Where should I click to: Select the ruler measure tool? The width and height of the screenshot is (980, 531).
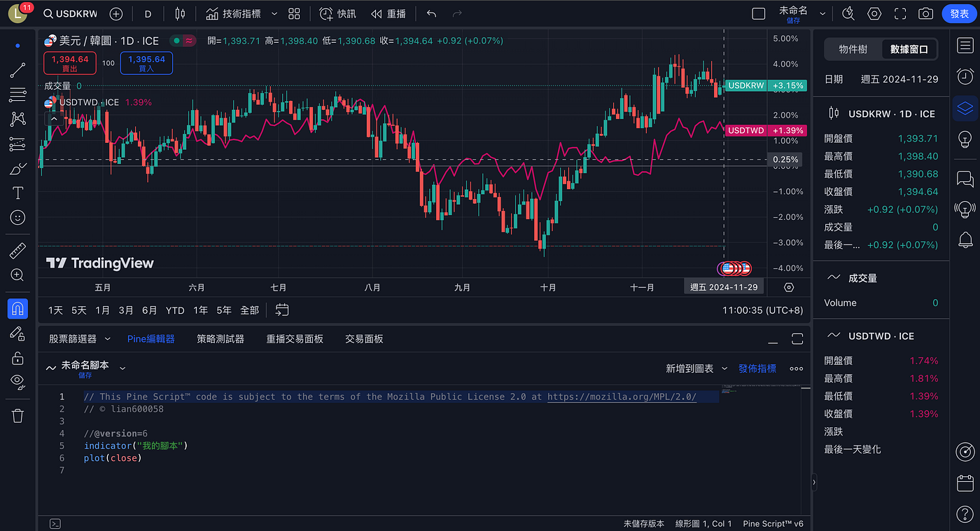pos(17,251)
